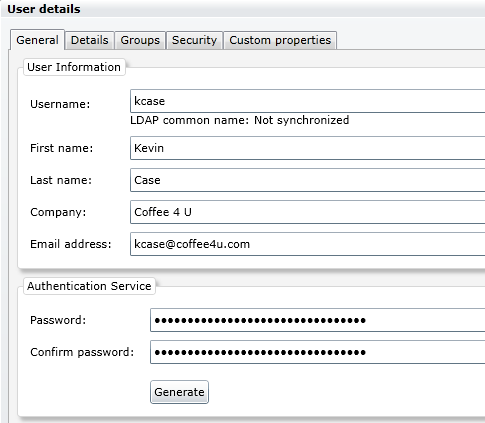Click the Email address input field
Image resolution: width=485 pixels, height=423 pixels.
coord(307,244)
